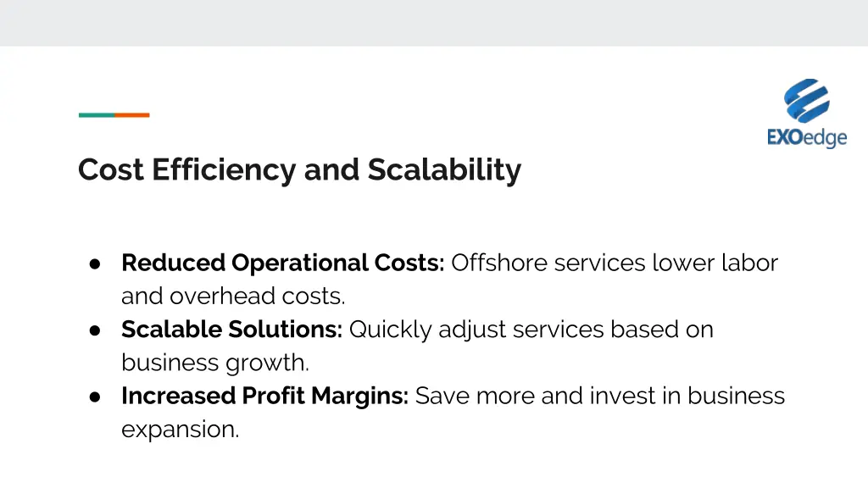
Task: Click the text Save more and invest in business
Action: pyautogui.click(x=599, y=396)
